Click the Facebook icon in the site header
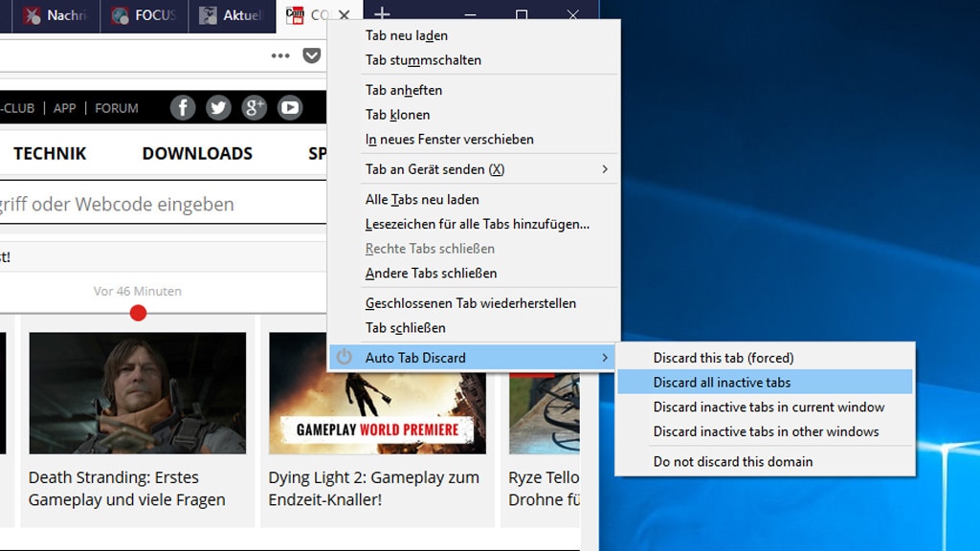Viewport: 980px width, 551px height. coord(182,107)
